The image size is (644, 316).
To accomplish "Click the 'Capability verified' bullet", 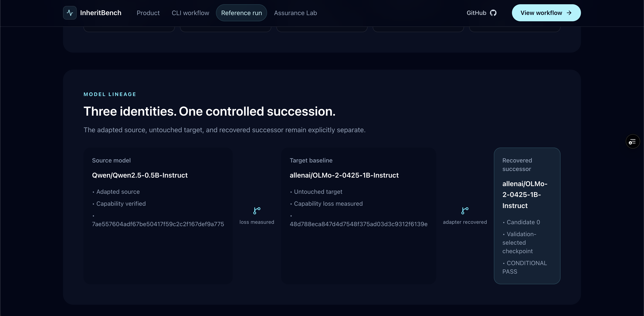I will [x=119, y=204].
